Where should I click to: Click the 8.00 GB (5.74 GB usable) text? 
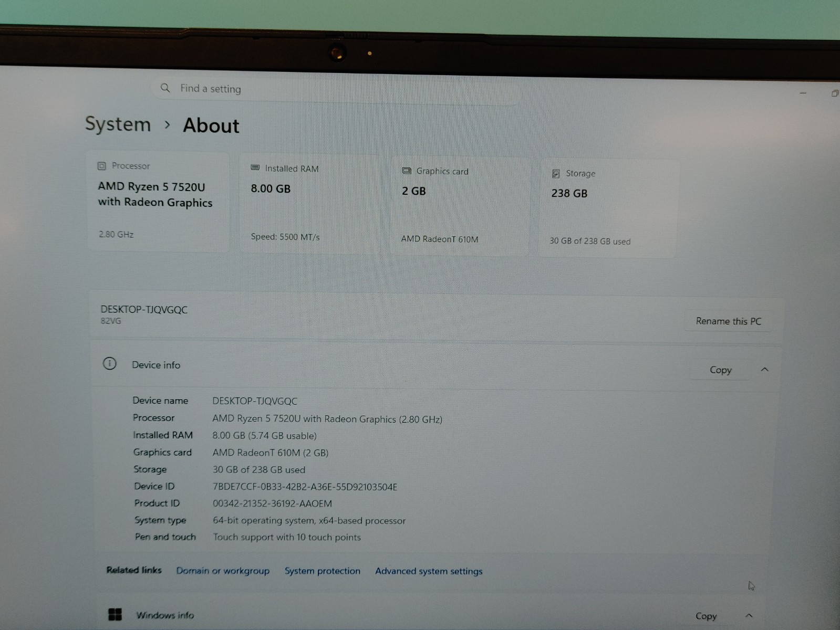coord(264,436)
